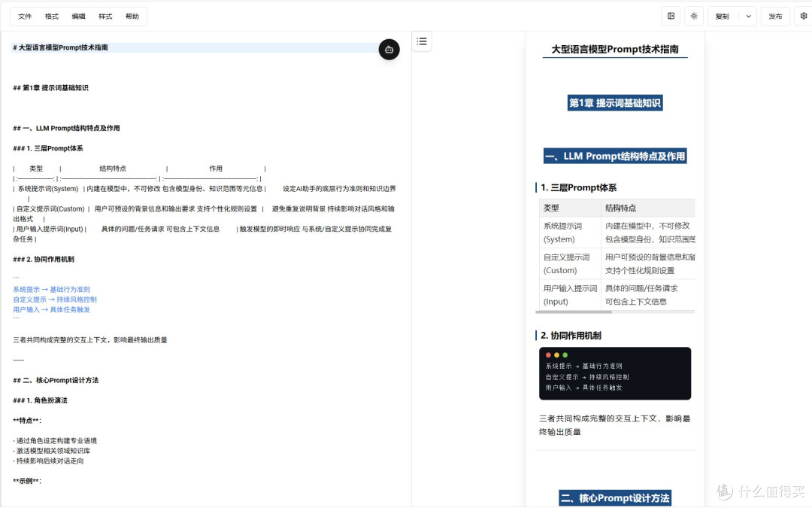Click the preview heading '2. 协同作用机制'
812x508 pixels.
[x=571, y=336]
